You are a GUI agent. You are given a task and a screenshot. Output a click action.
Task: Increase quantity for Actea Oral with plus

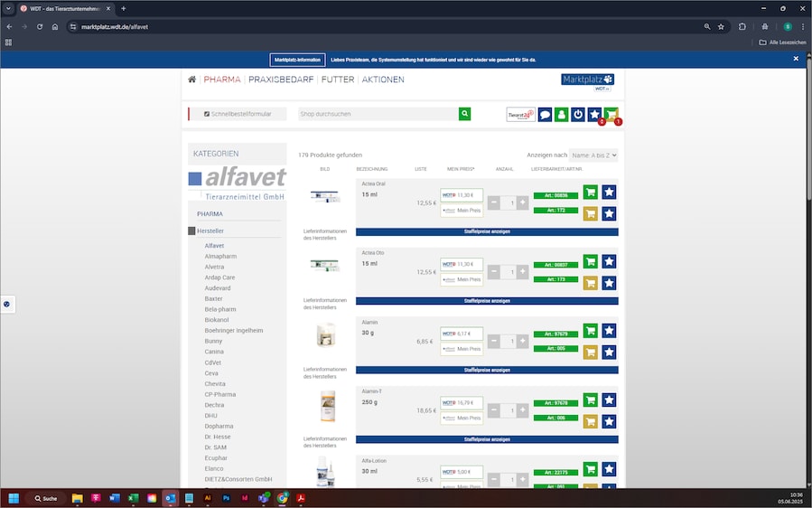pyautogui.click(x=523, y=202)
